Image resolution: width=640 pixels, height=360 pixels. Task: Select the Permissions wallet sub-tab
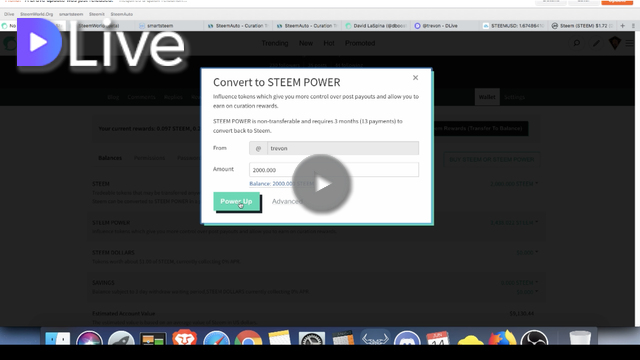149,158
